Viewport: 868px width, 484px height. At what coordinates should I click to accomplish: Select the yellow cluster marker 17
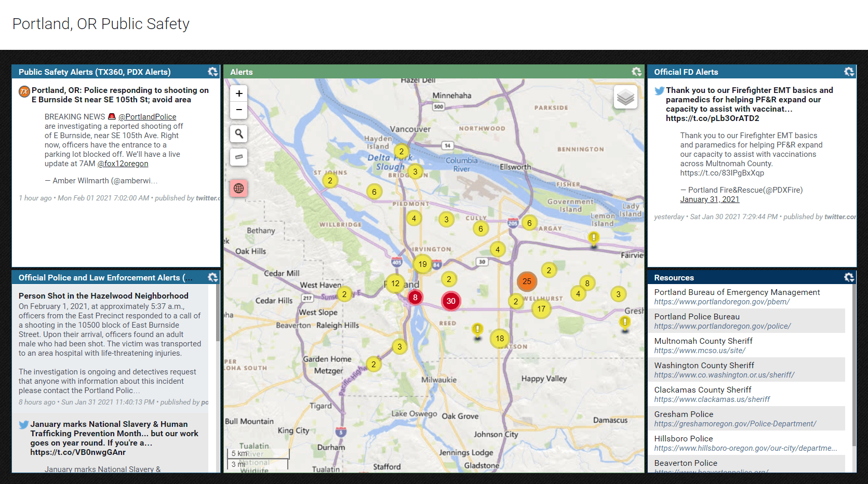point(541,308)
